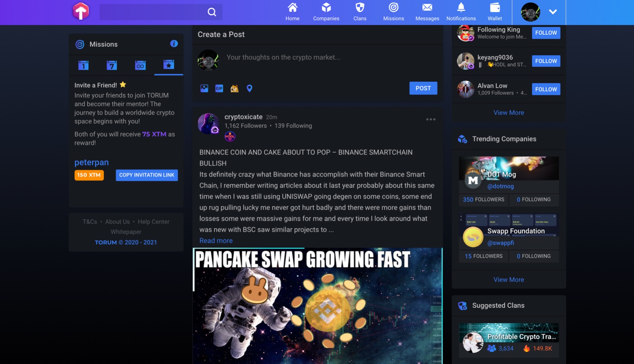Open Clans in the top navigation
Screen dimensions: 634x364
[360, 12]
